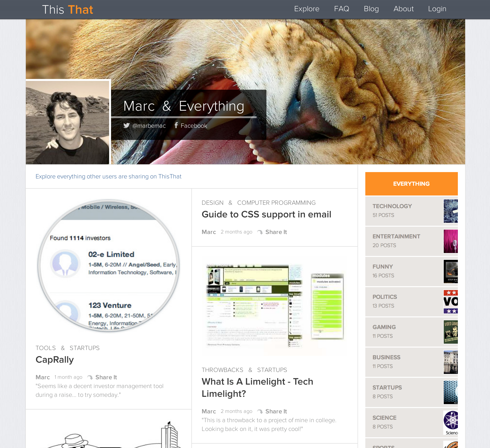Click the share arrow on Limelight post
This screenshot has width=490, height=448.
point(260,411)
